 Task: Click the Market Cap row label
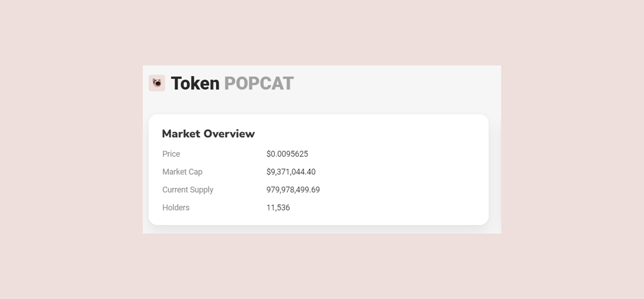[x=182, y=172]
